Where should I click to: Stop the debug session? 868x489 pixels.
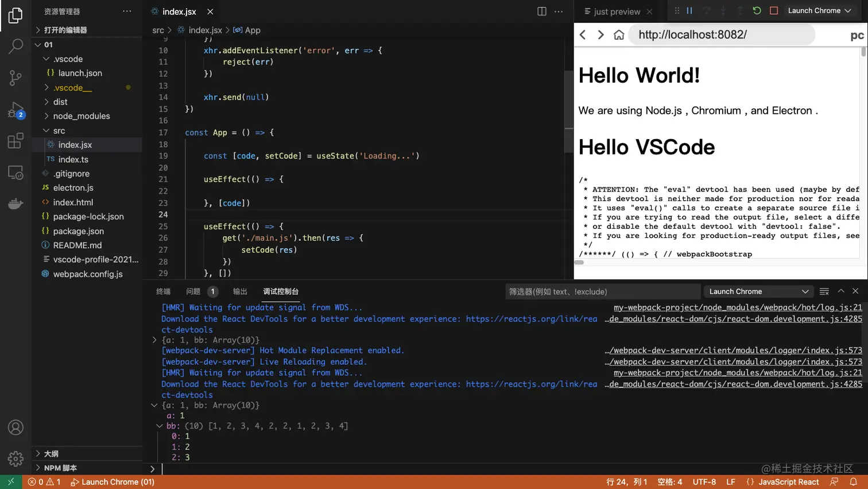point(774,10)
